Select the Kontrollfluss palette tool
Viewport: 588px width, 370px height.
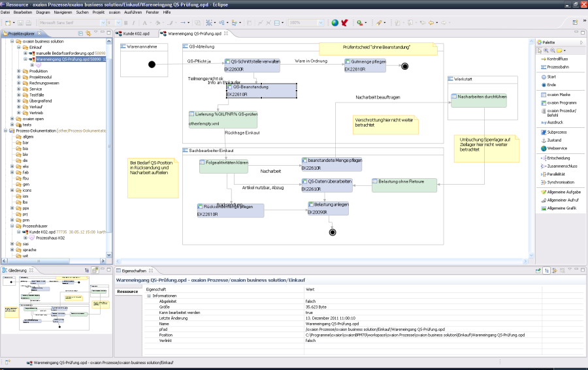555,59
